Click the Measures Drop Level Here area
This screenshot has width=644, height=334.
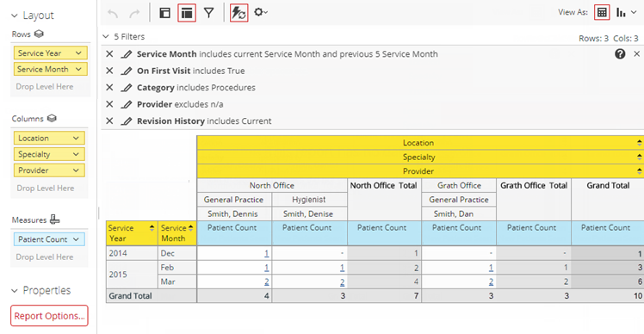pos(45,257)
